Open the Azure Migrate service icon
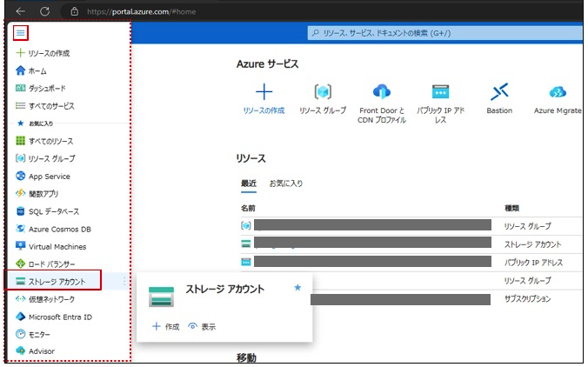This screenshot has width=588, height=367. (x=558, y=92)
